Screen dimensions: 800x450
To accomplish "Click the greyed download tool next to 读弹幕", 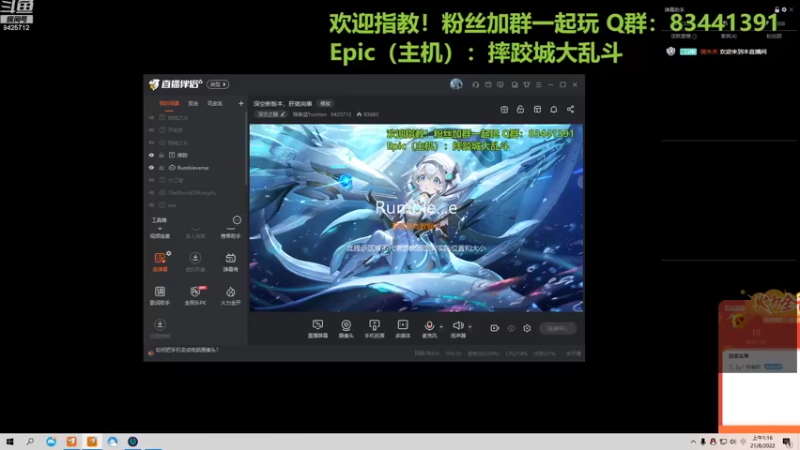I will [195, 262].
